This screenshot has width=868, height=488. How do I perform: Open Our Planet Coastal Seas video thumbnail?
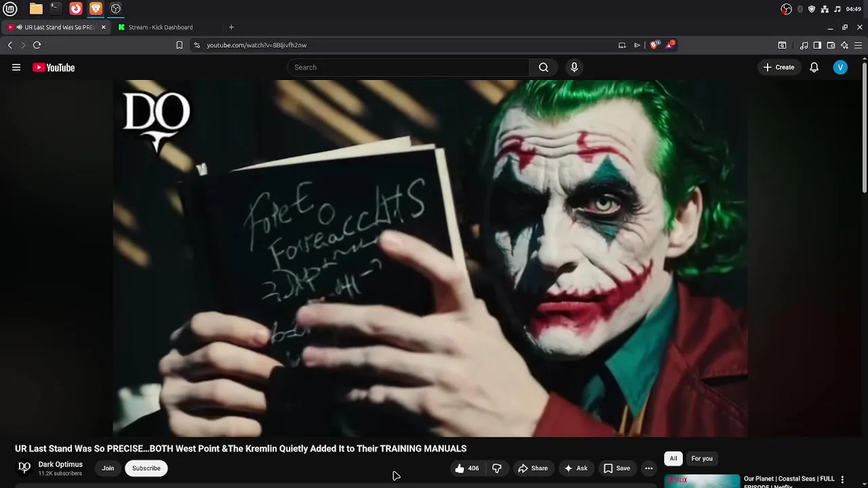click(x=702, y=481)
